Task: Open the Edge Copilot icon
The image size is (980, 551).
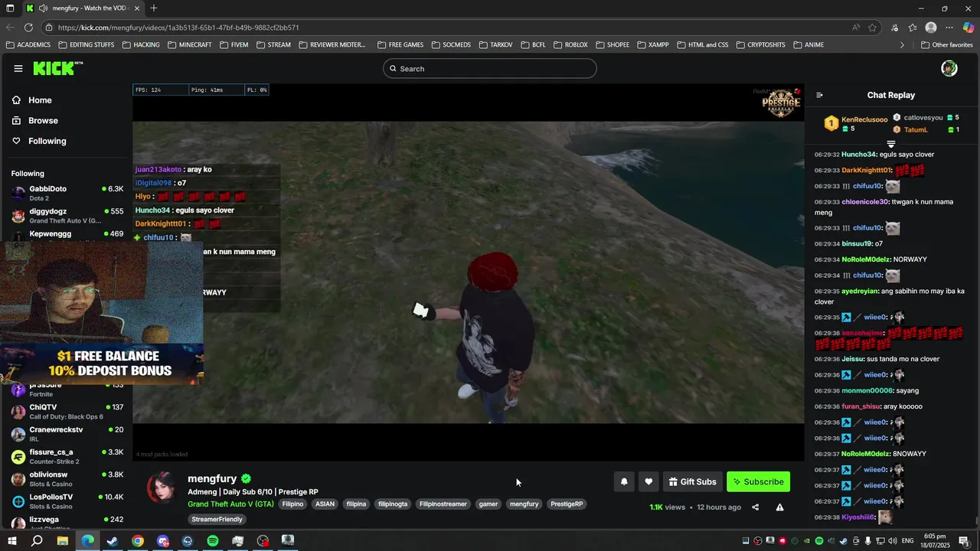Action: click(x=969, y=28)
